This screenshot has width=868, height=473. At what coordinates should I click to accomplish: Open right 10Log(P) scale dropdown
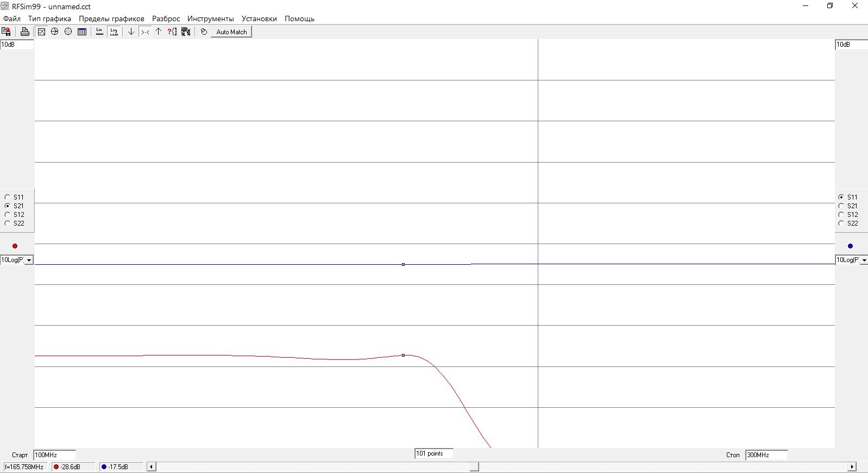click(x=864, y=260)
